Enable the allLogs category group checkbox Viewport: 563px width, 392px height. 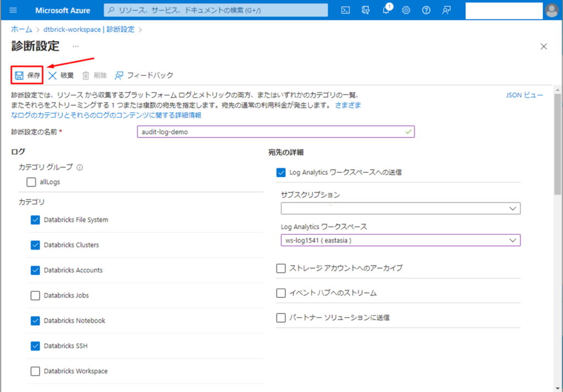pyautogui.click(x=31, y=182)
